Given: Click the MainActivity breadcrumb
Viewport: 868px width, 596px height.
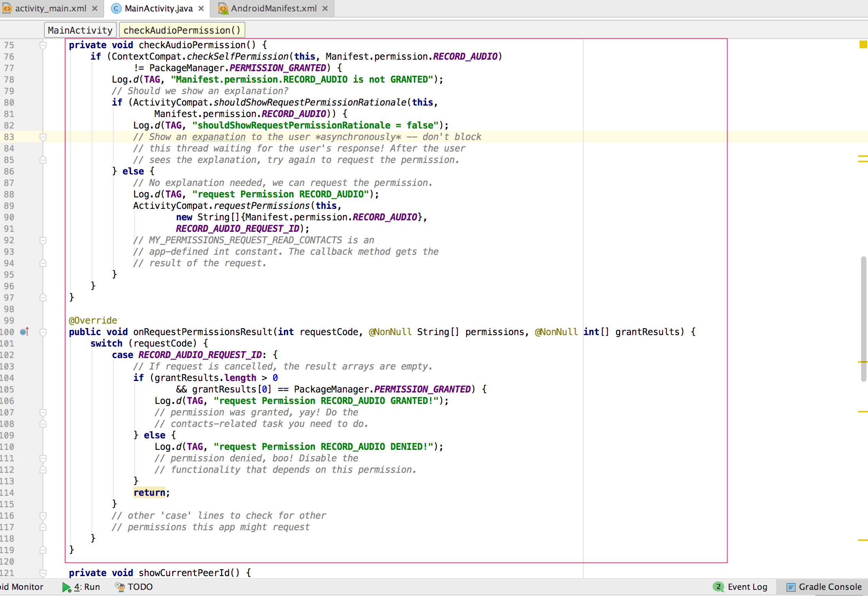Looking at the screenshot, I should 80,29.
